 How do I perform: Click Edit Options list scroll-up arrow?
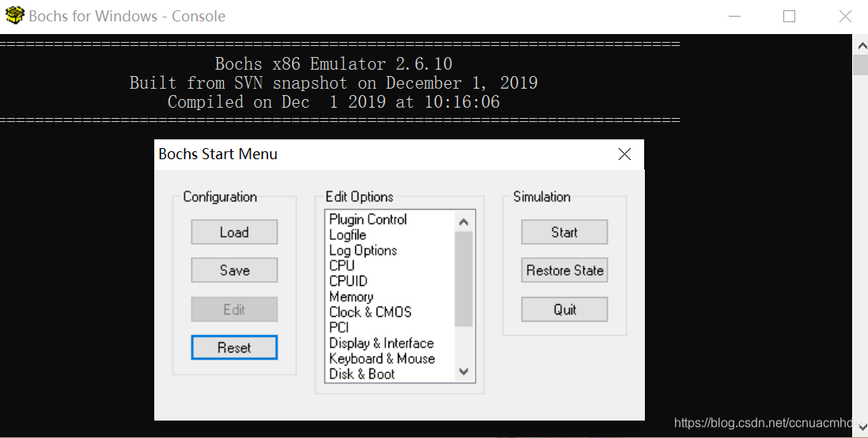464,222
